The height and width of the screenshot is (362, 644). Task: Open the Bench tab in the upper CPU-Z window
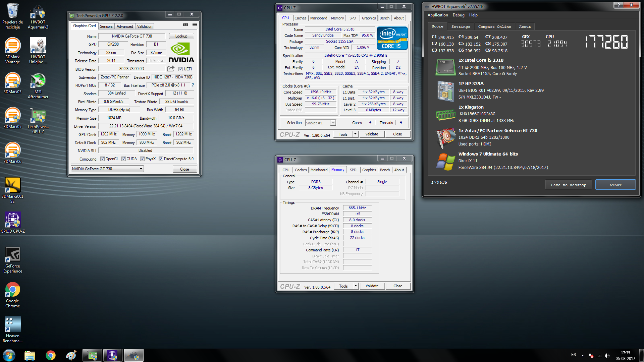point(385,18)
